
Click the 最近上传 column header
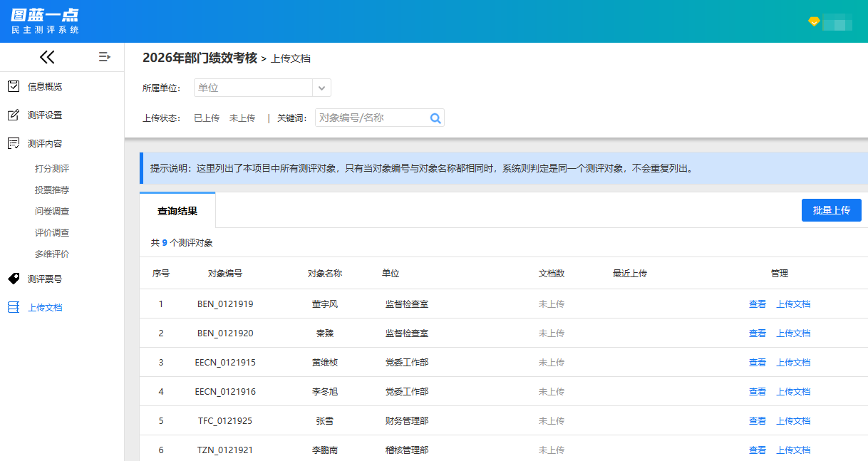click(630, 274)
